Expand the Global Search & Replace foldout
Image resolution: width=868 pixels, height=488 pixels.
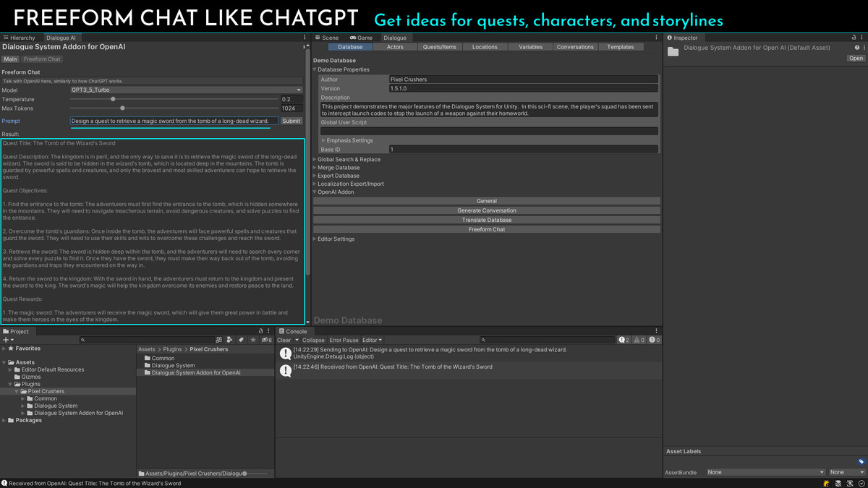point(315,159)
